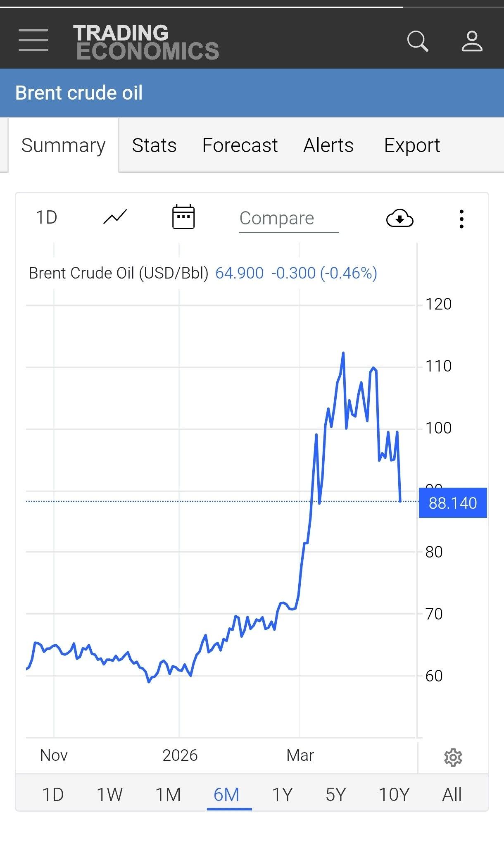Select the 1Y time range

pos(282,794)
